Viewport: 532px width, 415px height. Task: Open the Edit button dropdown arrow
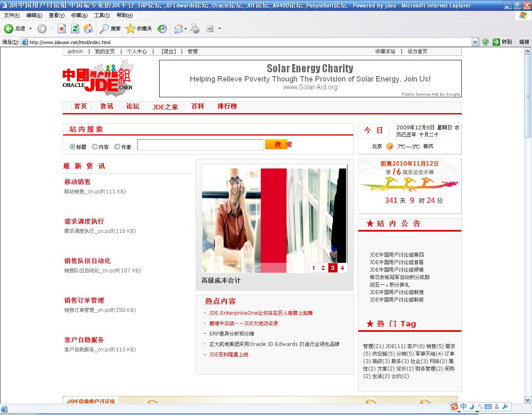(x=219, y=29)
